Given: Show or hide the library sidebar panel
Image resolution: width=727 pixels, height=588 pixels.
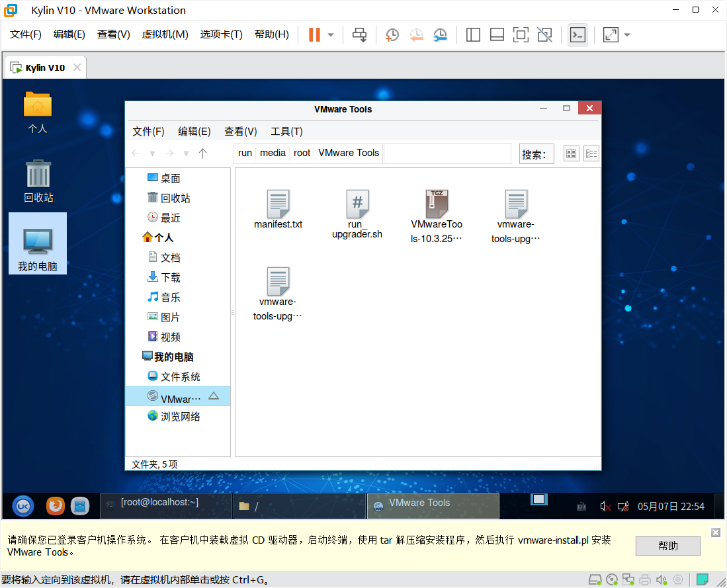Looking at the screenshot, I should click(473, 35).
